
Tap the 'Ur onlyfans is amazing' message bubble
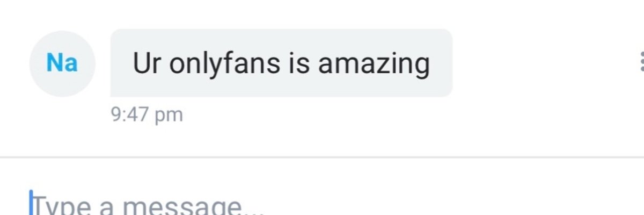pos(281,63)
